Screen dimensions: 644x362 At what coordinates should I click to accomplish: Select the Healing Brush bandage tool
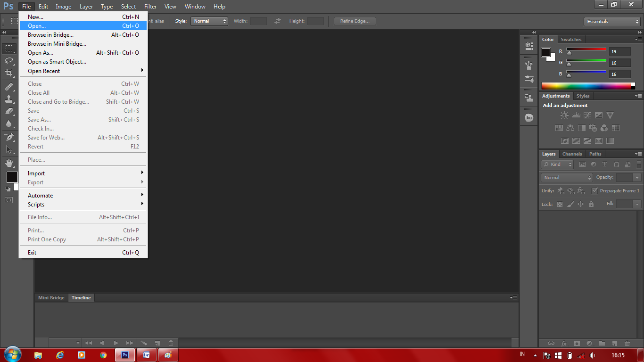tap(9, 87)
